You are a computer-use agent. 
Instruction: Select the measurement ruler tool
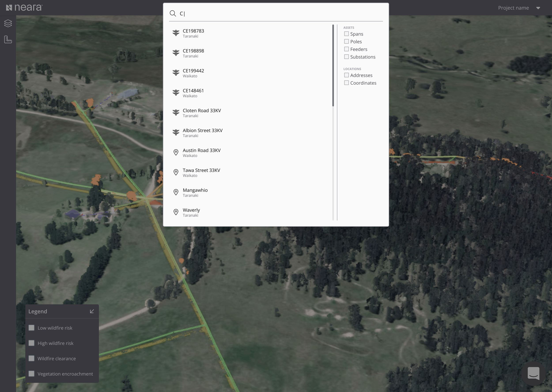click(8, 39)
